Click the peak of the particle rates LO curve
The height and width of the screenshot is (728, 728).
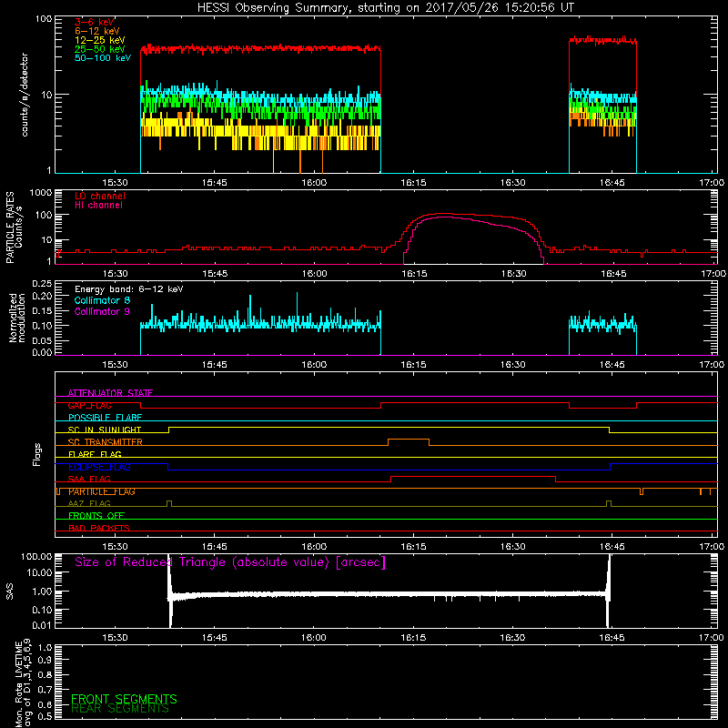pos(443,214)
